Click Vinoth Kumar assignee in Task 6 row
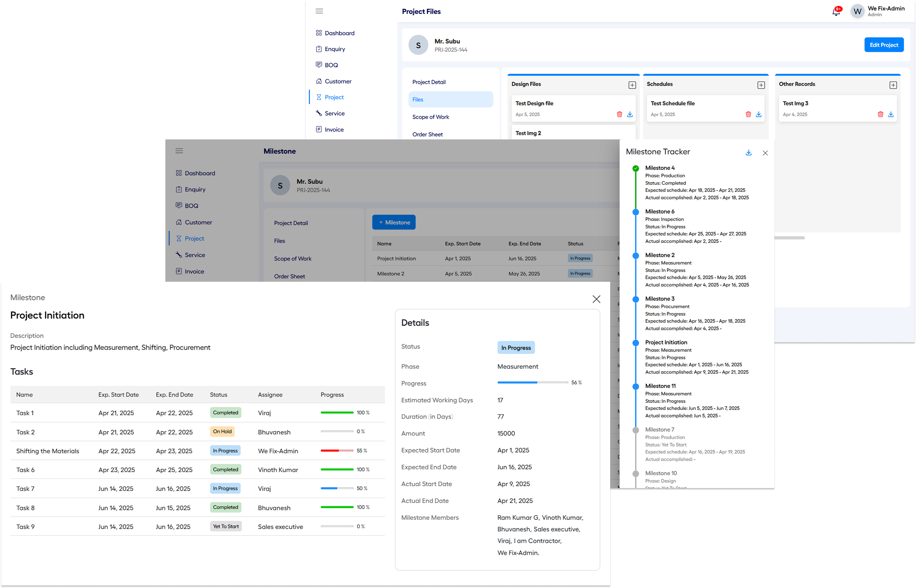Screen dimensions: 916x588 pyautogui.click(x=278, y=470)
